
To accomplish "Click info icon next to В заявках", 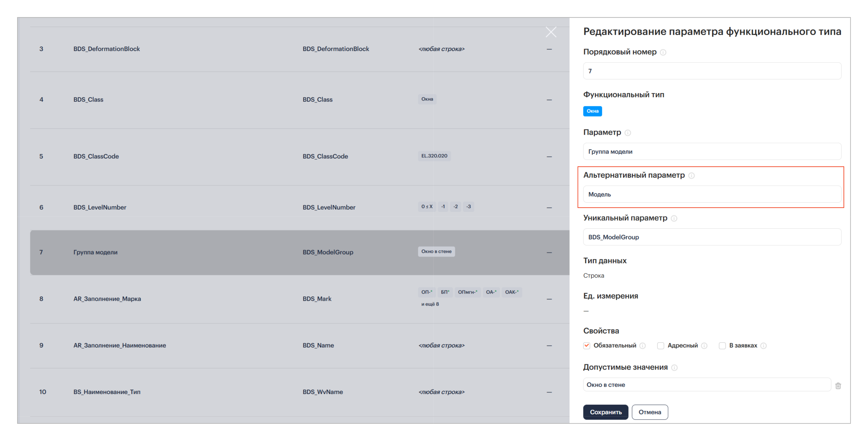I will coord(763,346).
